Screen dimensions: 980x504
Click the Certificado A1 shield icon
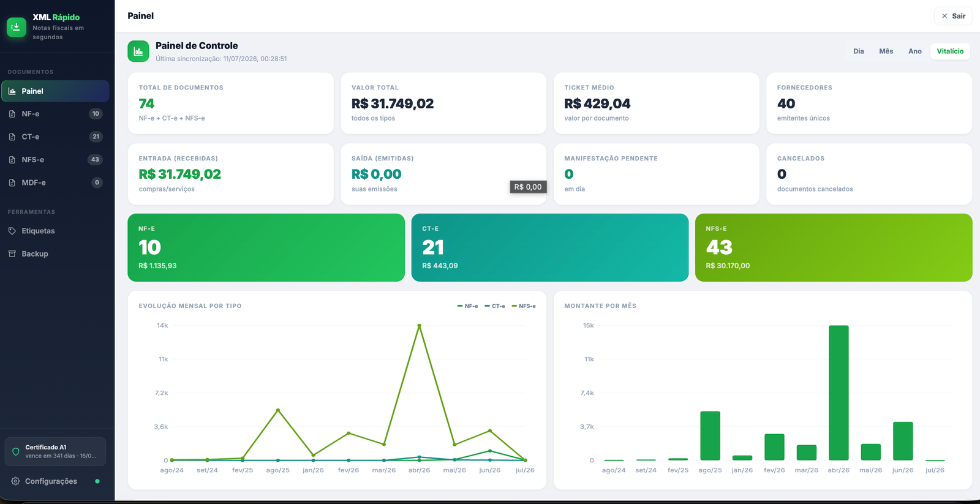click(16, 451)
